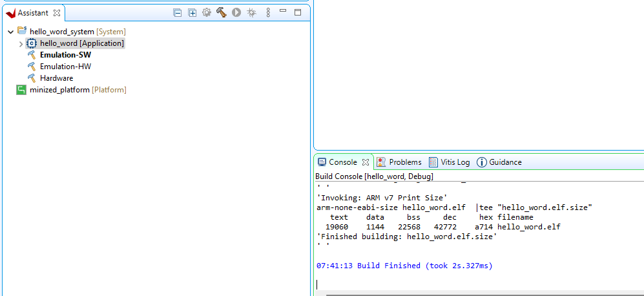The width and height of the screenshot is (644, 296).
Task: Place cursor on empty console input line
Action: click(x=480, y=284)
